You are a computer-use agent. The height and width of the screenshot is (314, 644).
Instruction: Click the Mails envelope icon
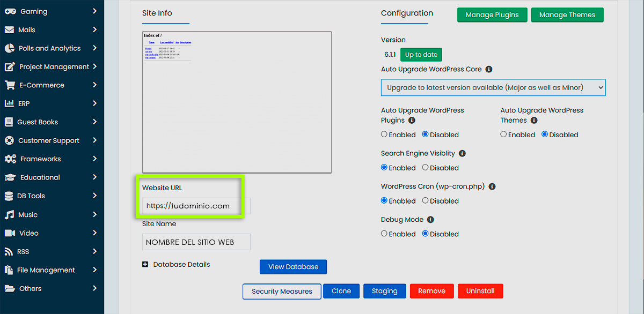click(9, 30)
